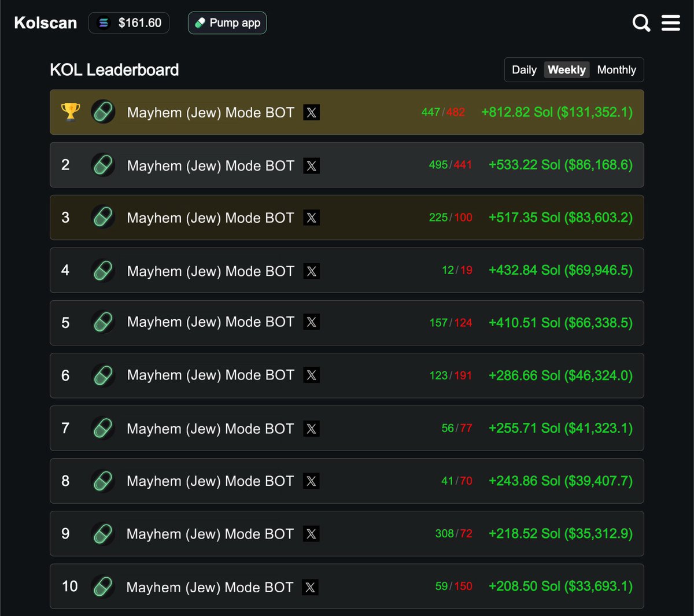
Task: Click the $161.60 Solana price badge
Action: [x=129, y=23]
